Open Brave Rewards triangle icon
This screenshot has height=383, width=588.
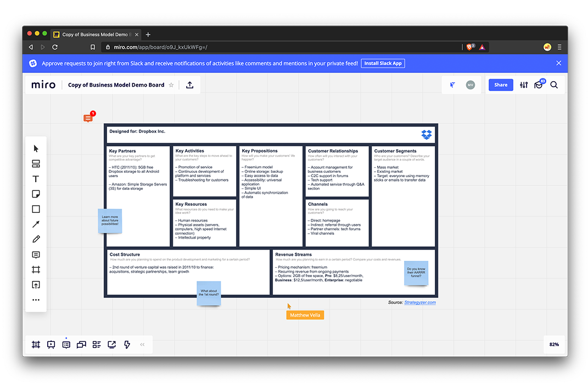[x=482, y=47]
